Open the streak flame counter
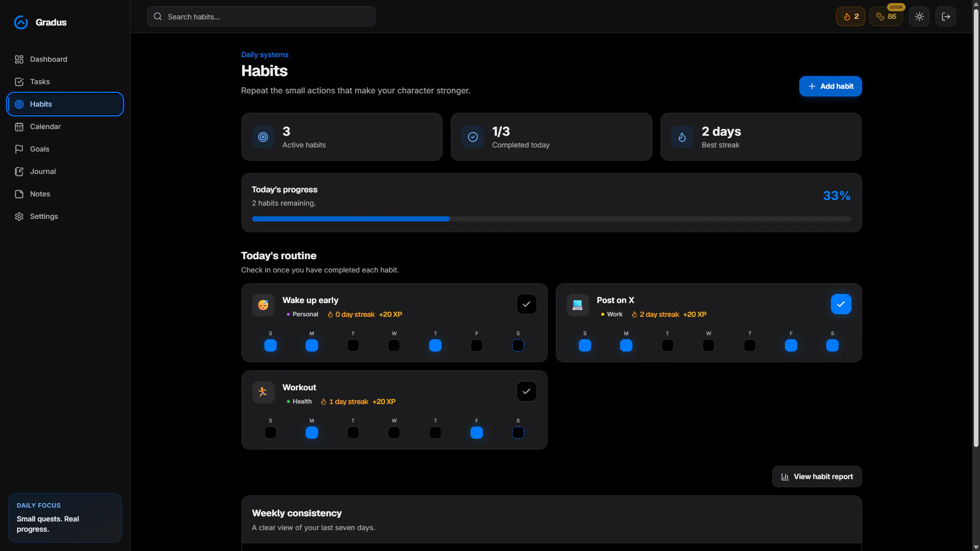 tap(850, 16)
